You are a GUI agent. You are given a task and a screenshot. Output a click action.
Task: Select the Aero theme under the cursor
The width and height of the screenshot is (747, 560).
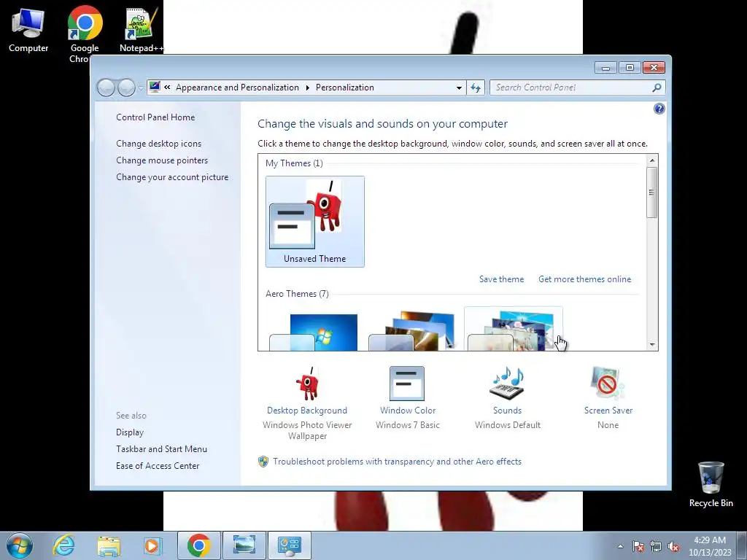(513, 330)
